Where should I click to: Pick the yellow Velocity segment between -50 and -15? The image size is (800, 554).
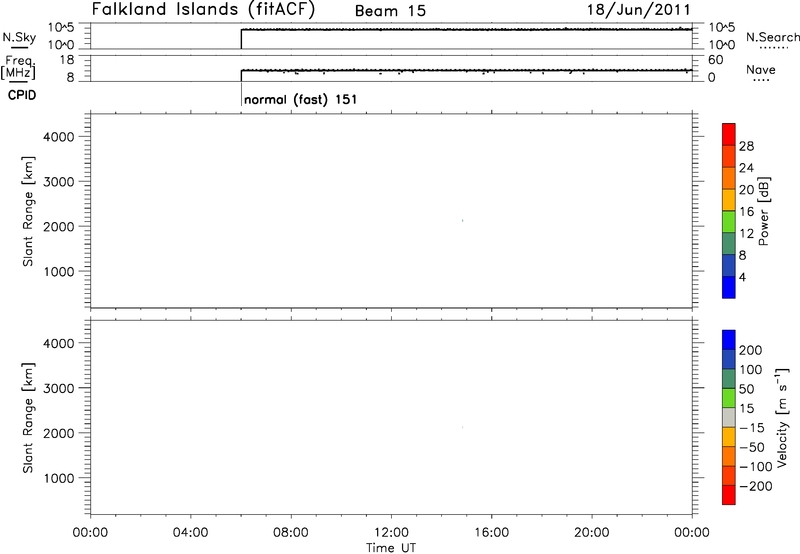pos(729,437)
